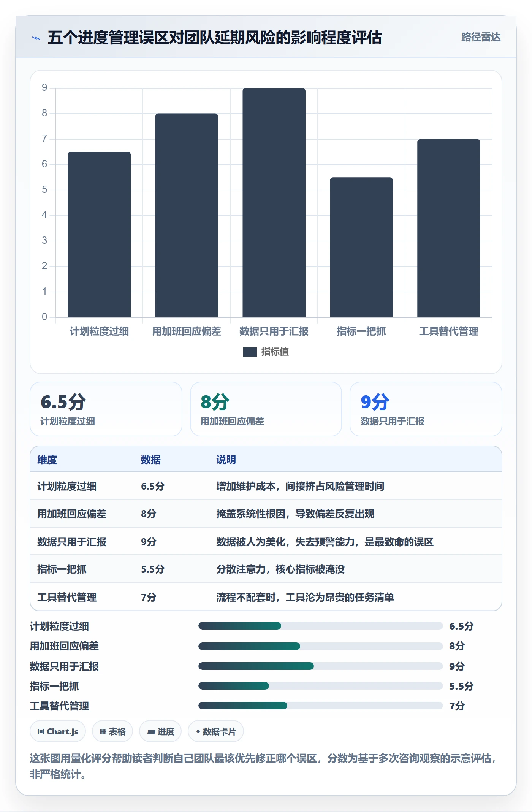Select the 用加班回应偏差 bar in chart
Image resolution: width=532 pixels, height=812 pixels.
tap(187, 215)
